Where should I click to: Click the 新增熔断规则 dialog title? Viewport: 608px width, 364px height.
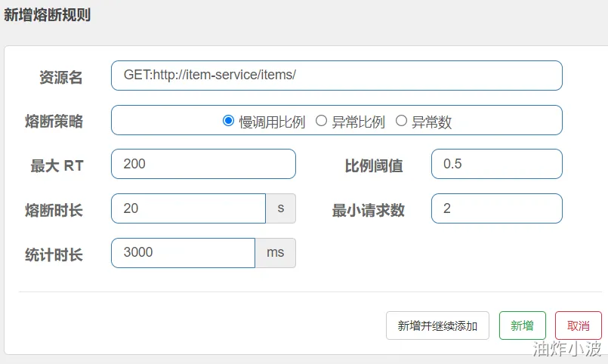click(48, 15)
